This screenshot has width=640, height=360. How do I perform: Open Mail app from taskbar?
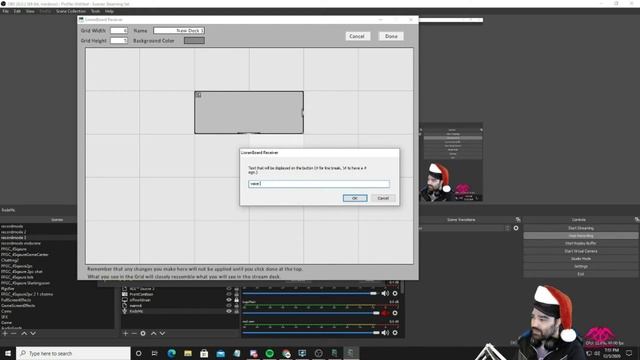coord(220,353)
